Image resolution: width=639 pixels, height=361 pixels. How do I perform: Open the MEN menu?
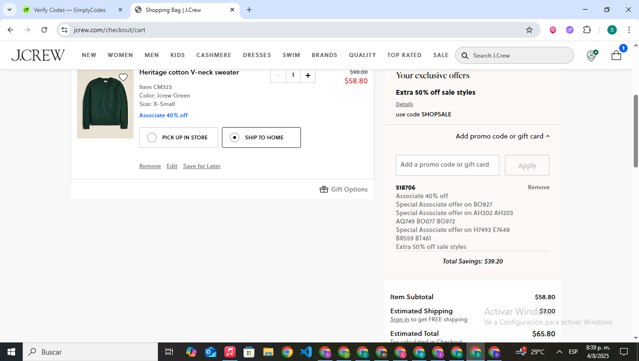tap(152, 55)
